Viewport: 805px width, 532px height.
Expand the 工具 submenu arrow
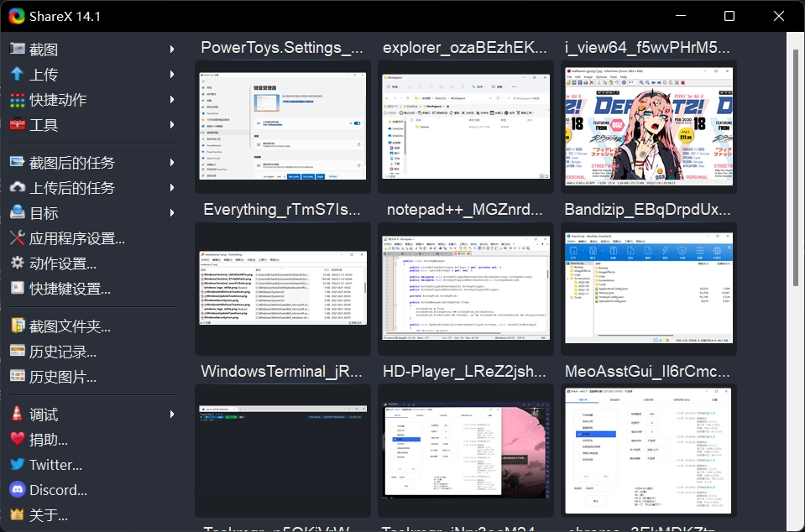(x=172, y=125)
